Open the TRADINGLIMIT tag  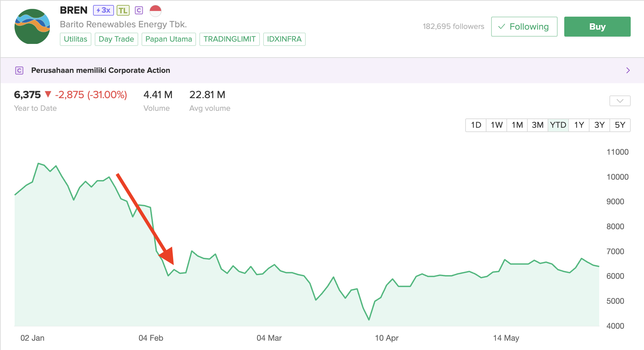[x=230, y=39]
